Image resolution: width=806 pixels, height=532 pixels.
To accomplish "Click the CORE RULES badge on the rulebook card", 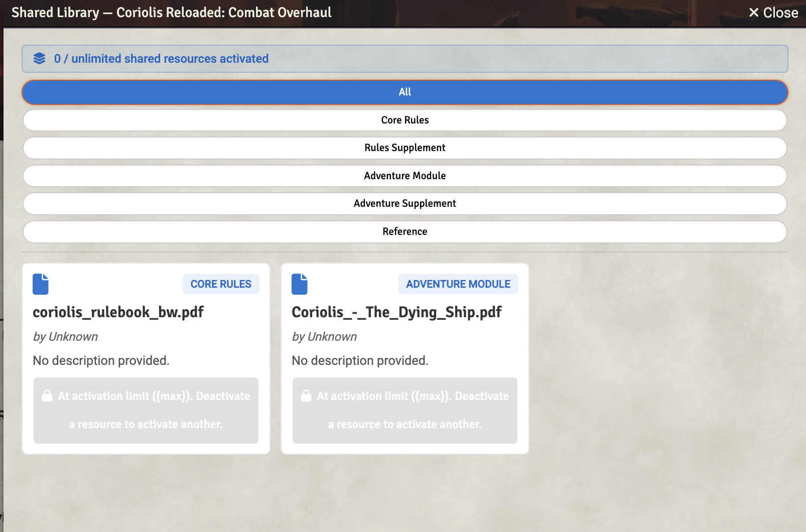I will (221, 284).
